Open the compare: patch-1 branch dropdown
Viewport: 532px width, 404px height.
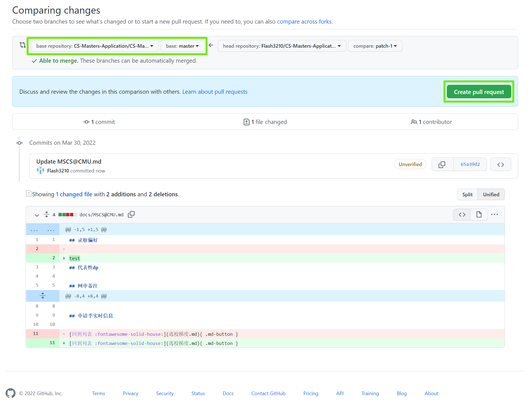click(375, 46)
